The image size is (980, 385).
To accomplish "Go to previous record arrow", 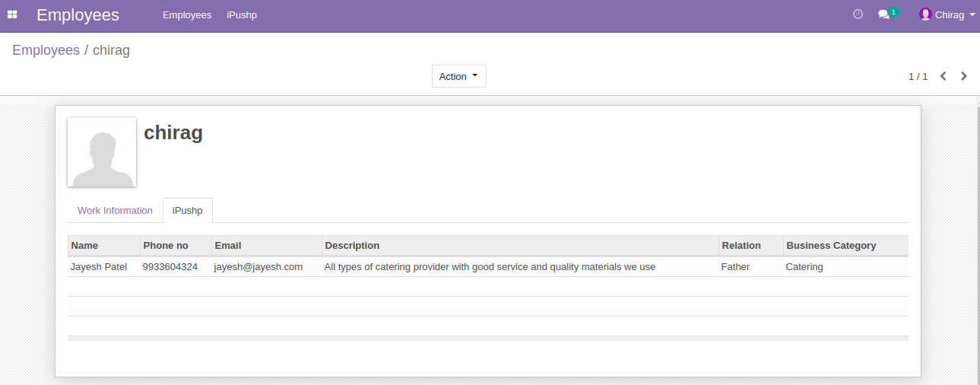I will pyautogui.click(x=944, y=76).
